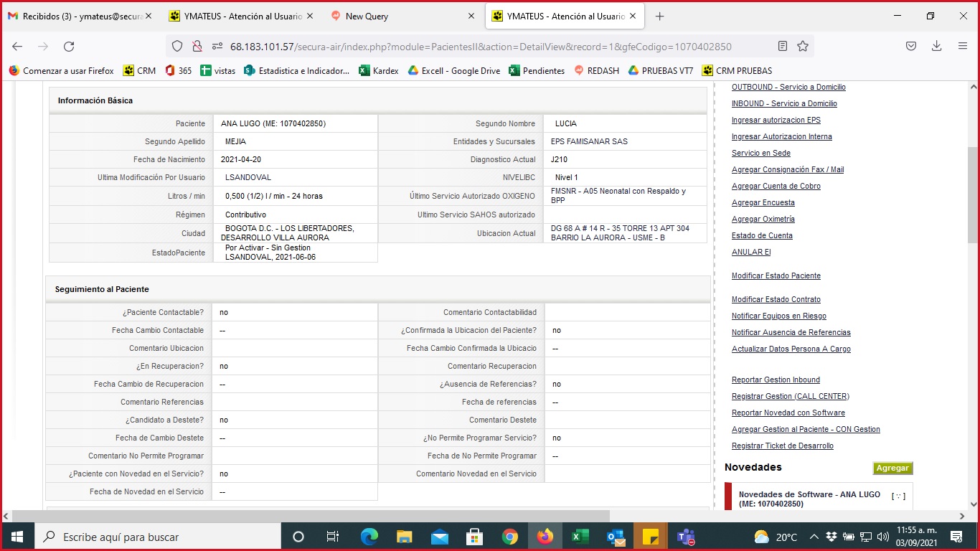Viewport: 980px width, 551px height.
Task: Click the Windows search box
Action: coord(157,537)
